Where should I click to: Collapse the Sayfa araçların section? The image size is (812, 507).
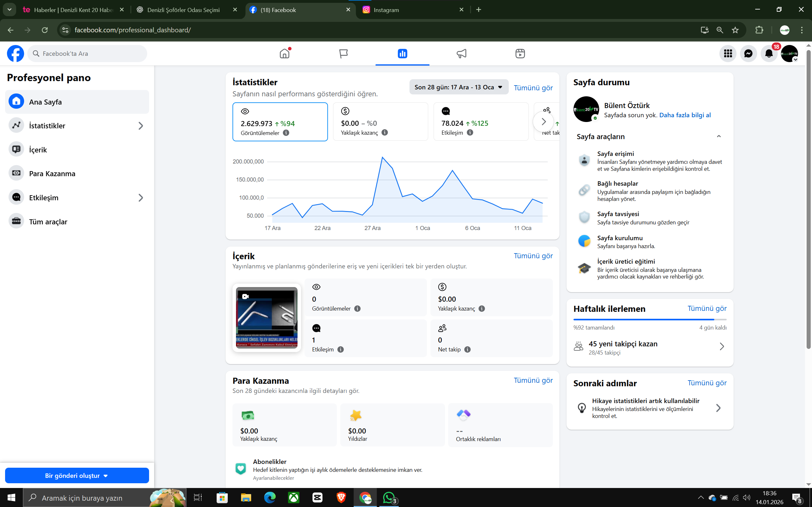pyautogui.click(x=718, y=137)
